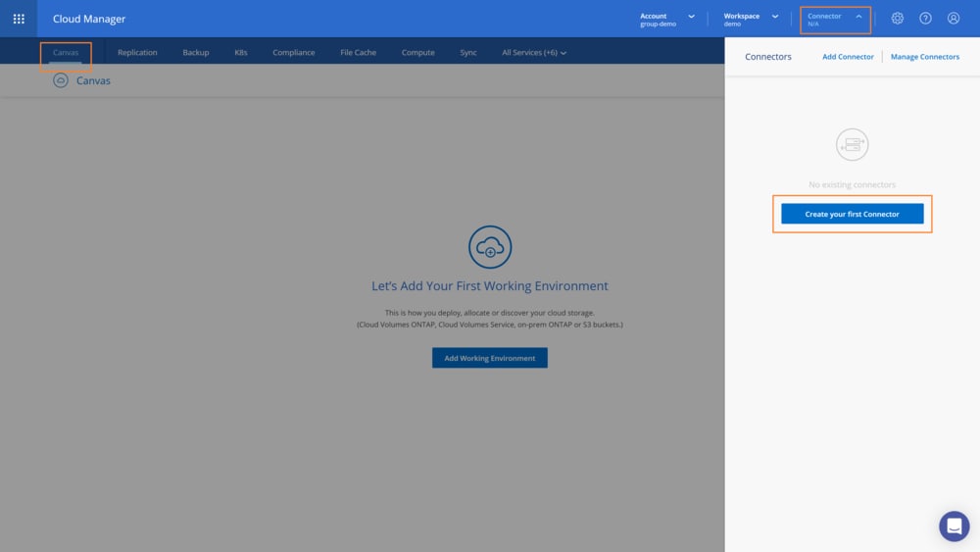Go to the File Cache tab
Viewport: 980px width, 552px height.
click(358, 52)
